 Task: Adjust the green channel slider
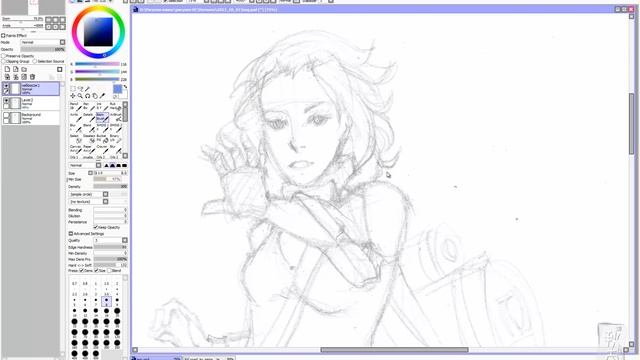pyautogui.click(x=97, y=72)
